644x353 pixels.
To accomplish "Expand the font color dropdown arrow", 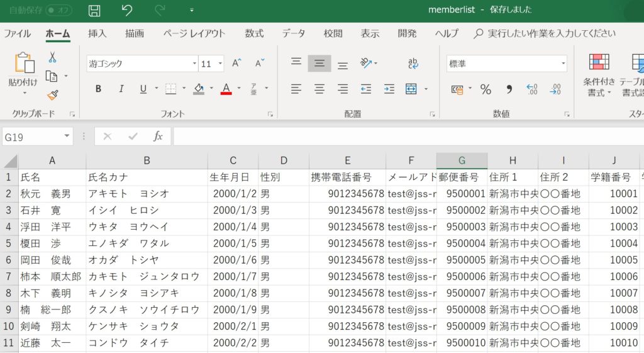I will [239, 88].
